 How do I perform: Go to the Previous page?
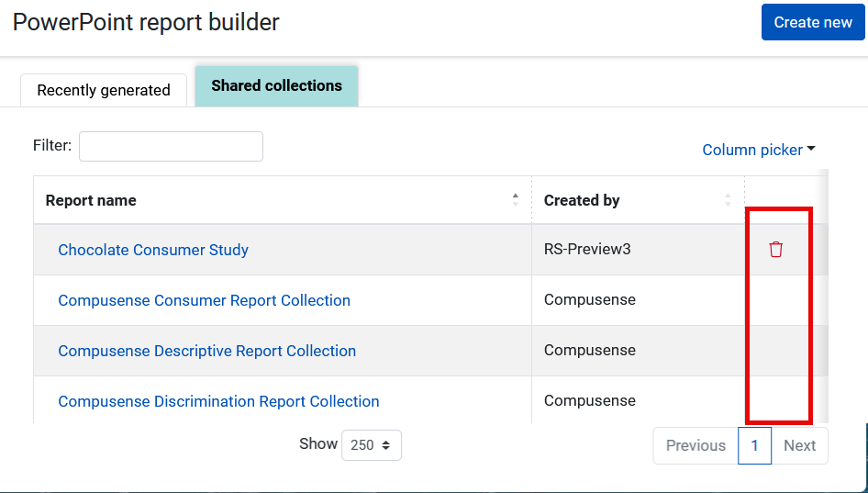click(696, 445)
